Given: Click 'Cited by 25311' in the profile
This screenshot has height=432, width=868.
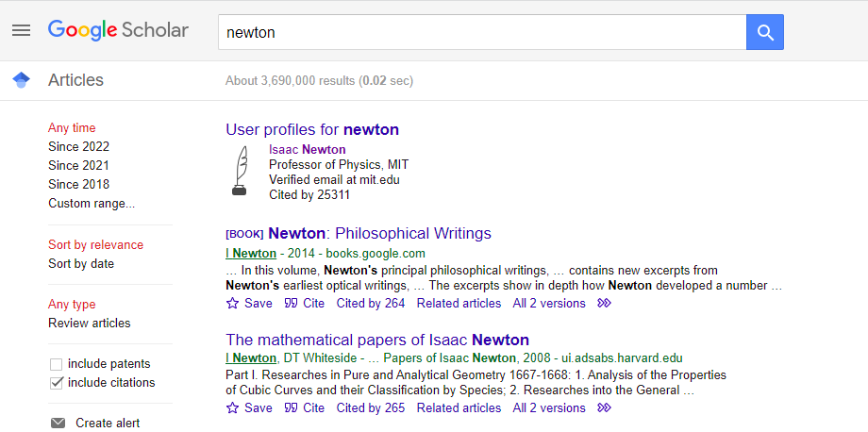Looking at the screenshot, I should tap(309, 194).
